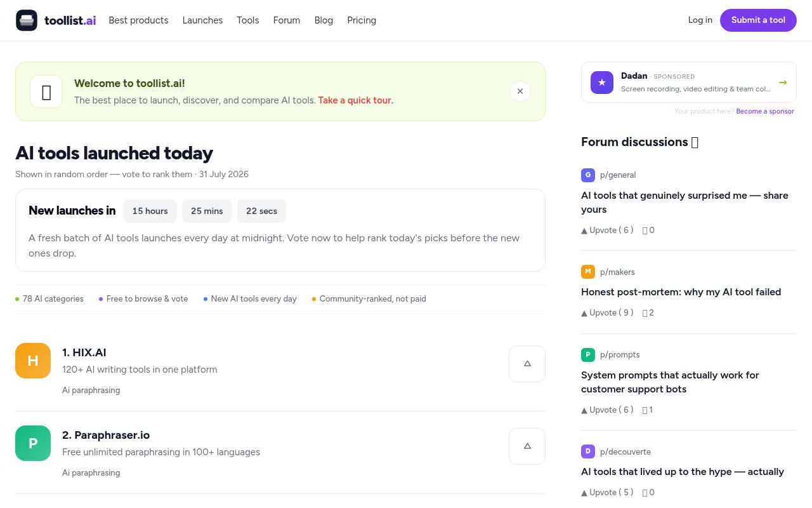Open the Dadan sponsored star icon
812x508 pixels.
pos(602,83)
